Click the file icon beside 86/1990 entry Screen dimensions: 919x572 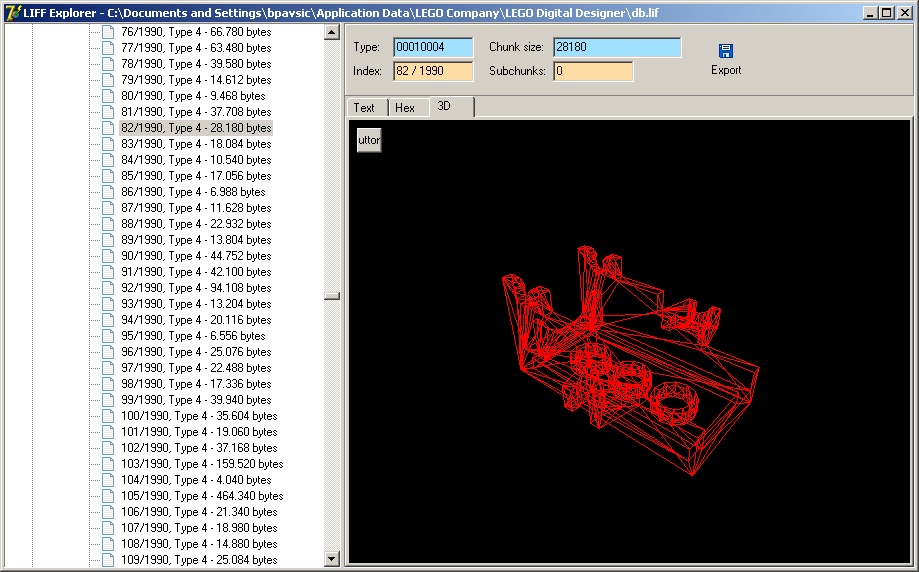[108, 192]
